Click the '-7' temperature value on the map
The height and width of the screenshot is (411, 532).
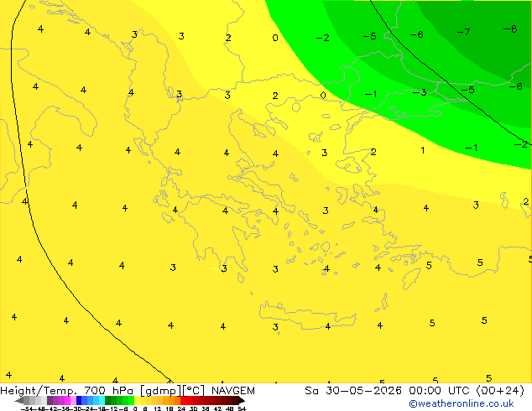pyautogui.click(x=463, y=32)
